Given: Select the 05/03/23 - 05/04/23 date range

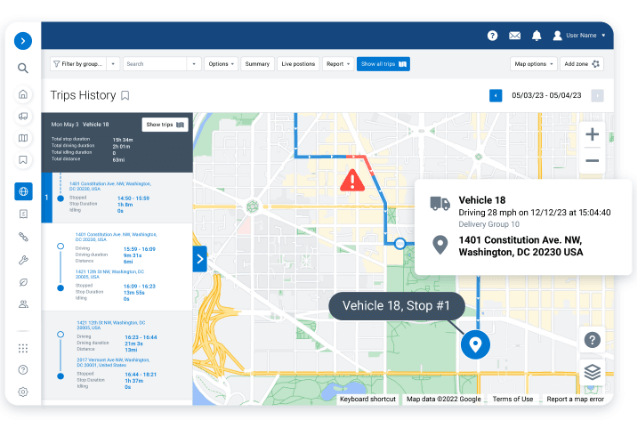Looking at the screenshot, I should 546,95.
